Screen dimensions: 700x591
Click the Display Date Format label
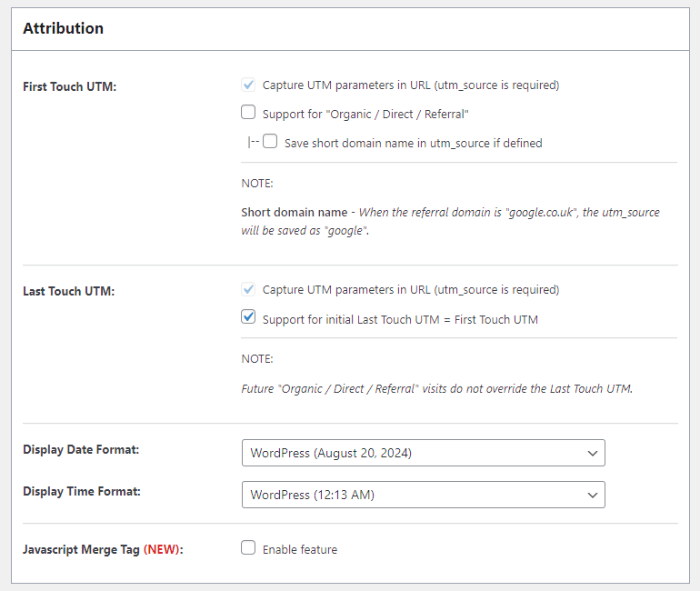click(x=81, y=449)
